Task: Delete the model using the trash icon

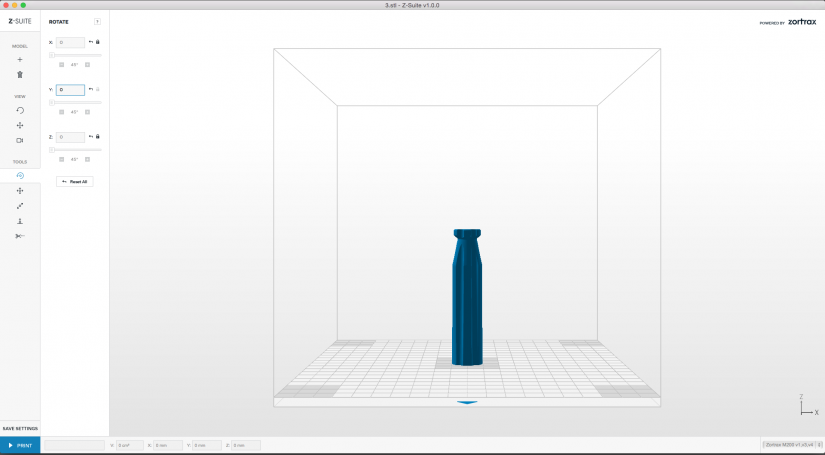Action: coord(20,75)
